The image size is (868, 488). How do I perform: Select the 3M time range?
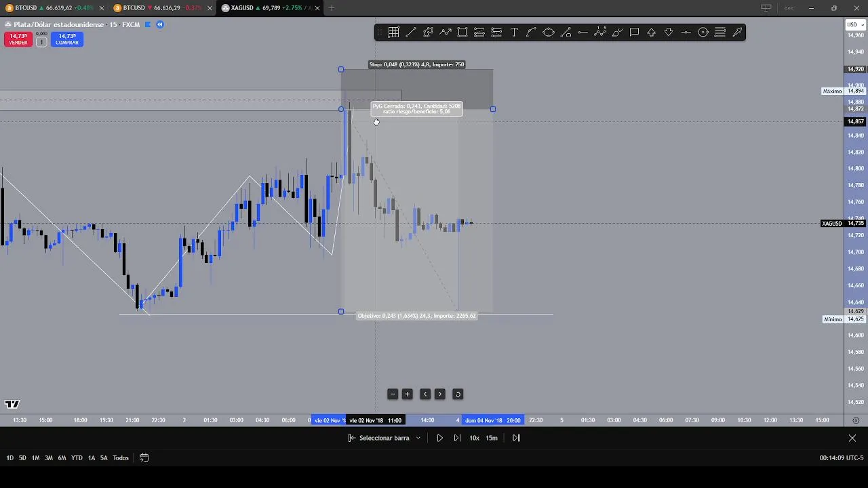tap(49, 458)
